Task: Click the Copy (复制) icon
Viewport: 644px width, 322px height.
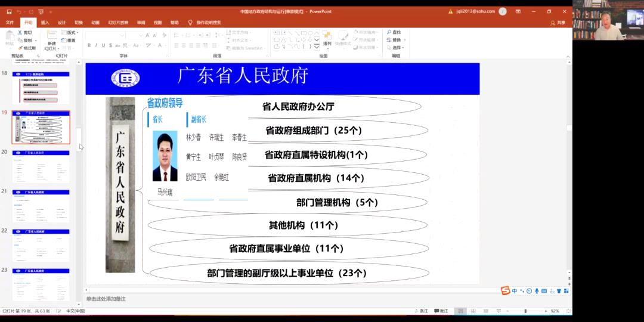Action: [20, 41]
